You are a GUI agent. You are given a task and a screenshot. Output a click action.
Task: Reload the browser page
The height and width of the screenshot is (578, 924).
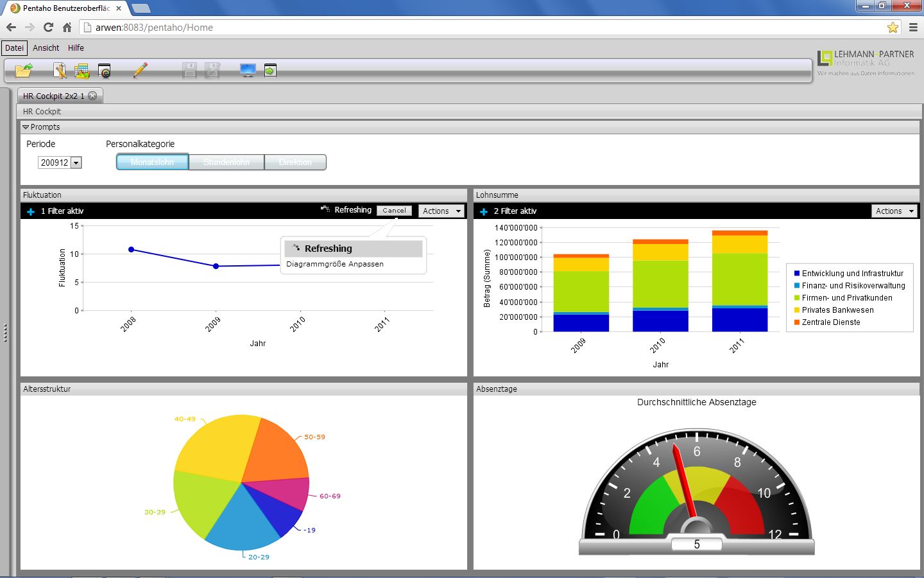tap(48, 27)
